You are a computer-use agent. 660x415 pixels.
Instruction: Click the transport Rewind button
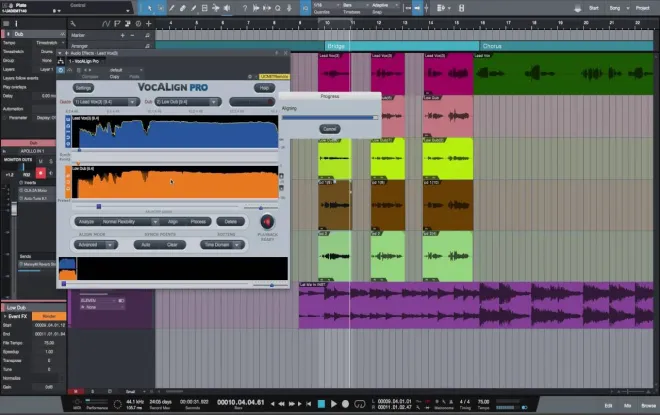[281, 404]
